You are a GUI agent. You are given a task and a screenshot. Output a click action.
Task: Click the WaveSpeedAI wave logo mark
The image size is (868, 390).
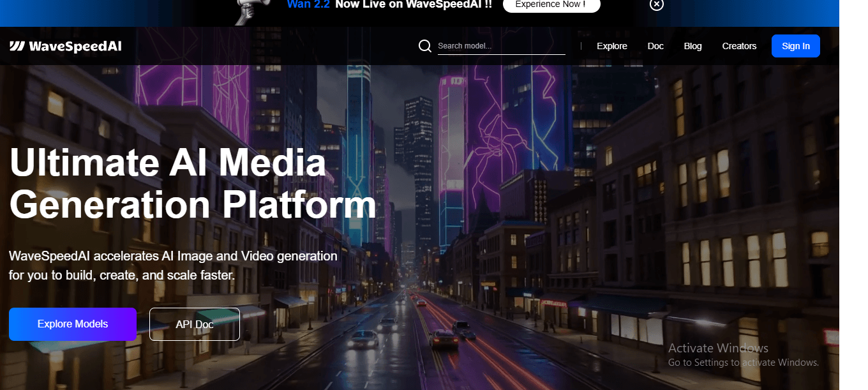click(17, 46)
